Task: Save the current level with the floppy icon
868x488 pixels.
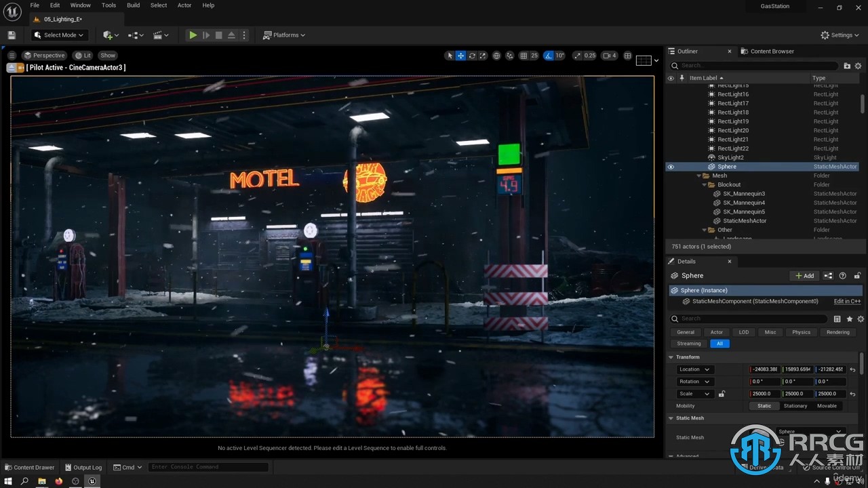Action: pyautogui.click(x=12, y=35)
